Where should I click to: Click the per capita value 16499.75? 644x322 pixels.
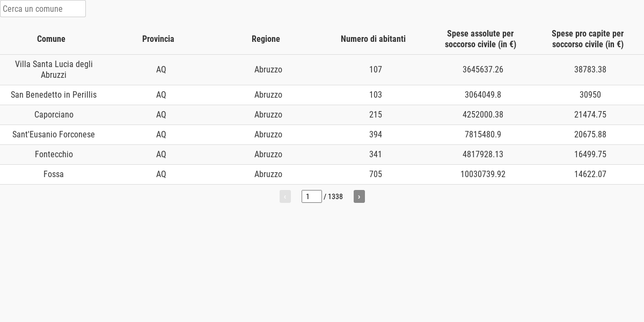pyautogui.click(x=590, y=155)
